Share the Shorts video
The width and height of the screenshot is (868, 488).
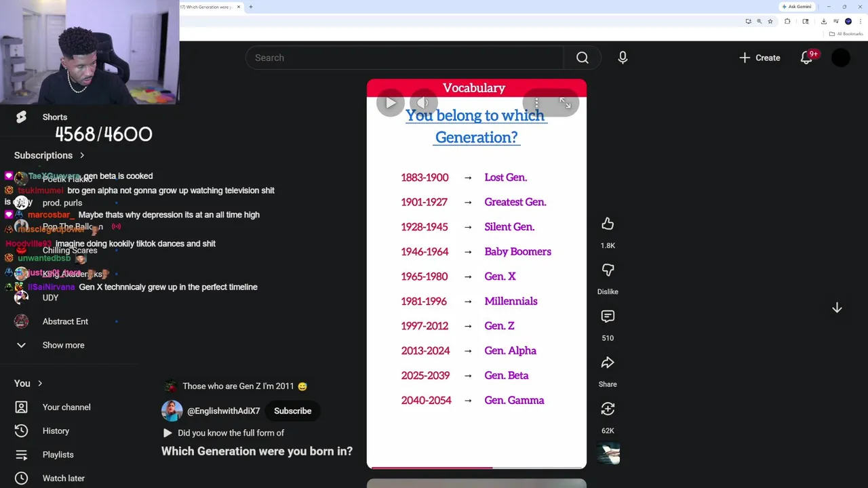tap(608, 363)
